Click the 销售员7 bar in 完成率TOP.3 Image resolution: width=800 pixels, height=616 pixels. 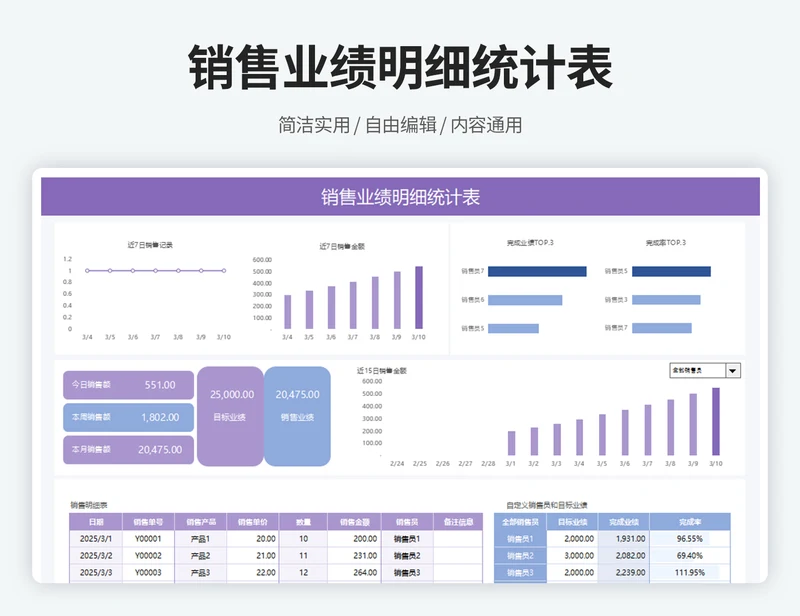tap(662, 328)
